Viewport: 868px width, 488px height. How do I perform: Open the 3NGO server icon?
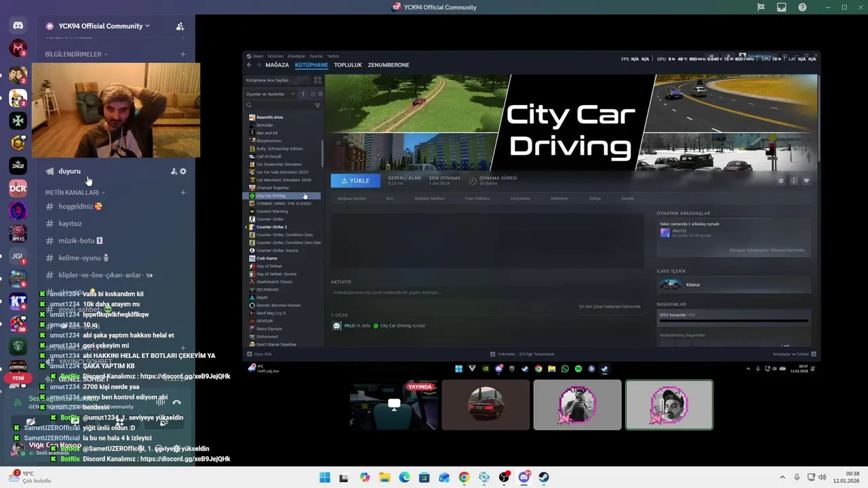[x=18, y=165]
